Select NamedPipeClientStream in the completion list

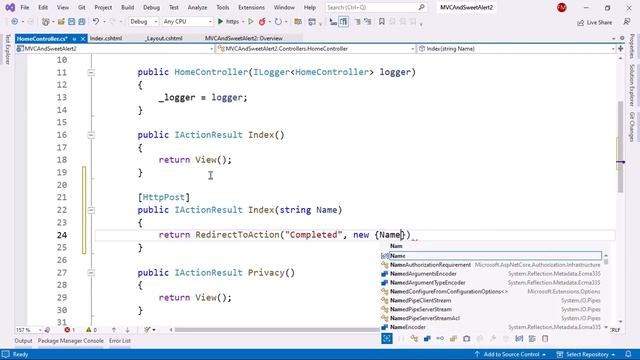coord(491,300)
